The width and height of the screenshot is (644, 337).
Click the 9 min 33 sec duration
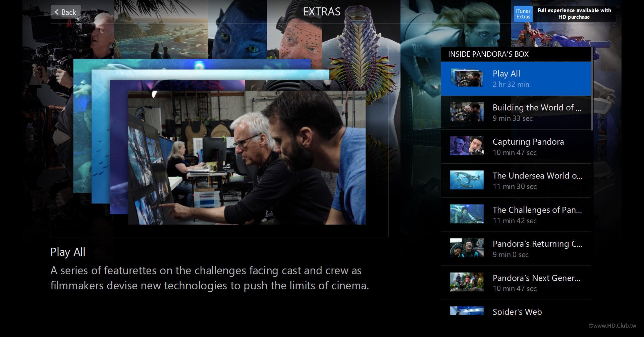(513, 118)
